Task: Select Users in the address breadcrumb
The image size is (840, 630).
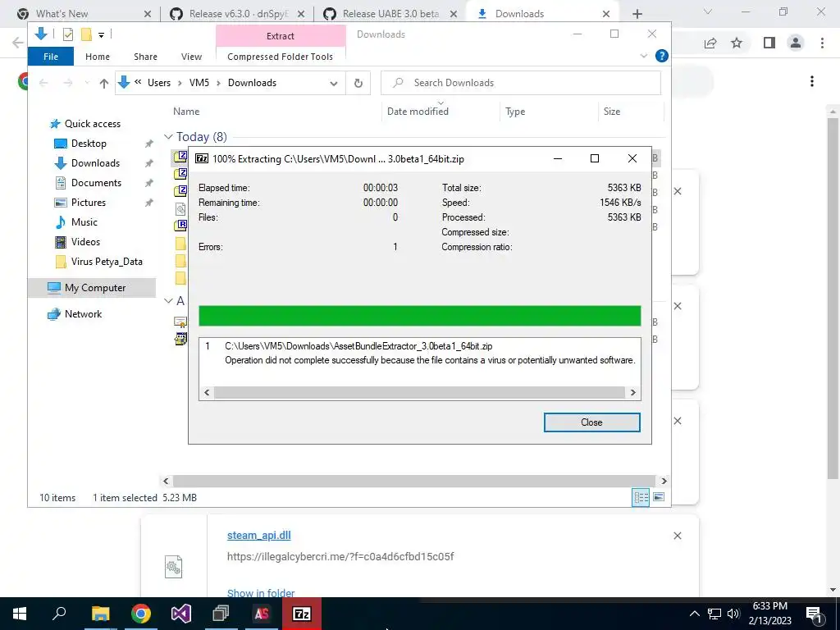Action: pyautogui.click(x=159, y=83)
